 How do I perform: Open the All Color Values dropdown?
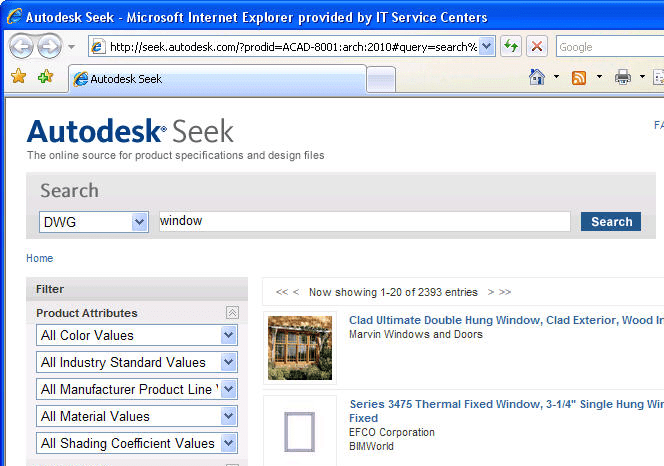point(137,335)
